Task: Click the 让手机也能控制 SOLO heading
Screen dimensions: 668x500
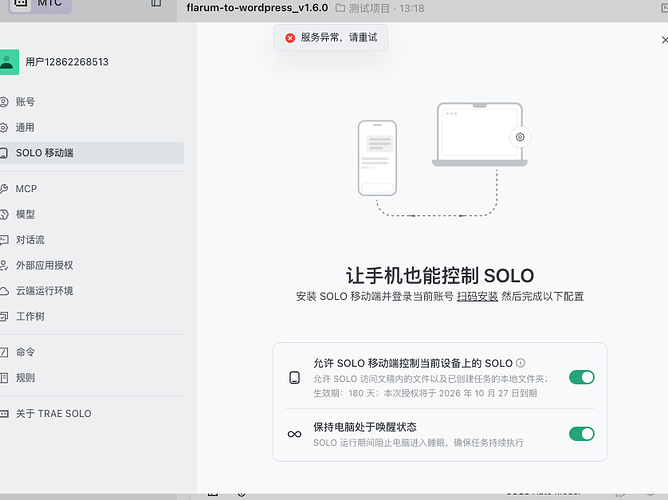Action: pyautogui.click(x=440, y=276)
